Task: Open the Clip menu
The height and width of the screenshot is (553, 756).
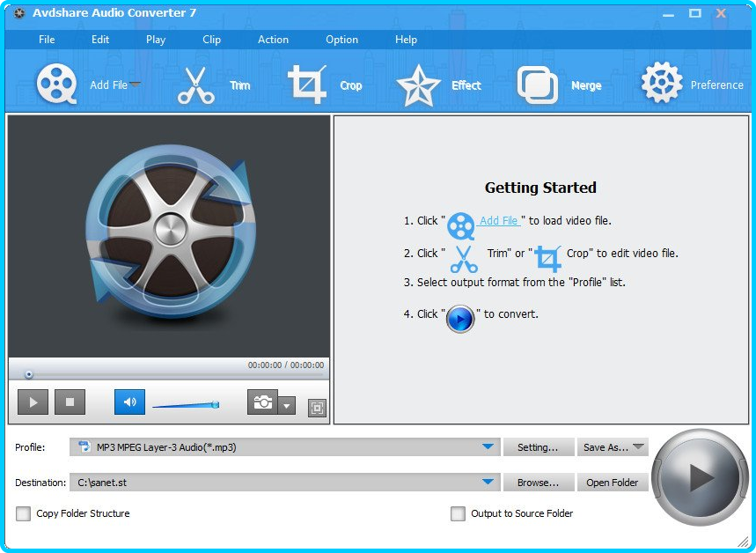Action: (211, 40)
